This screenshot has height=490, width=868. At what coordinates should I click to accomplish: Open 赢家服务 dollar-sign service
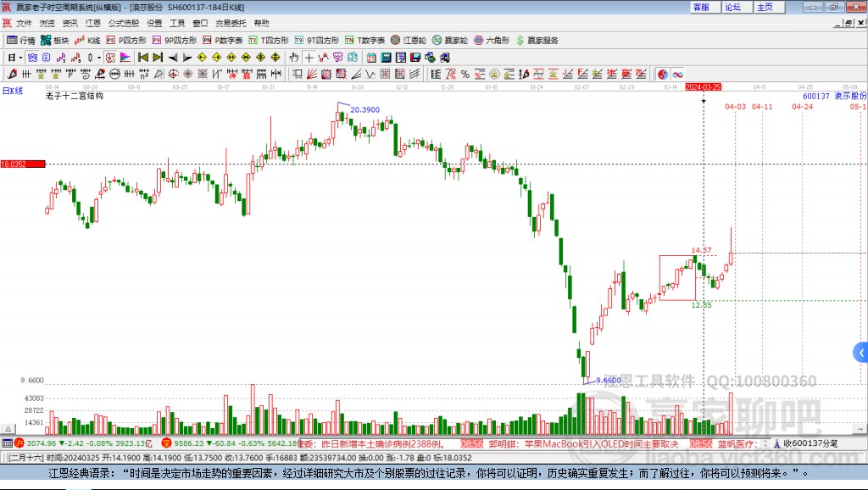pos(537,41)
